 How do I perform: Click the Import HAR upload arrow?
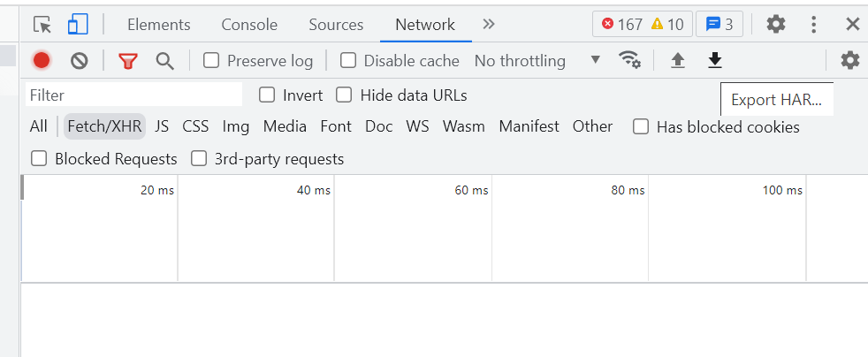678,60
